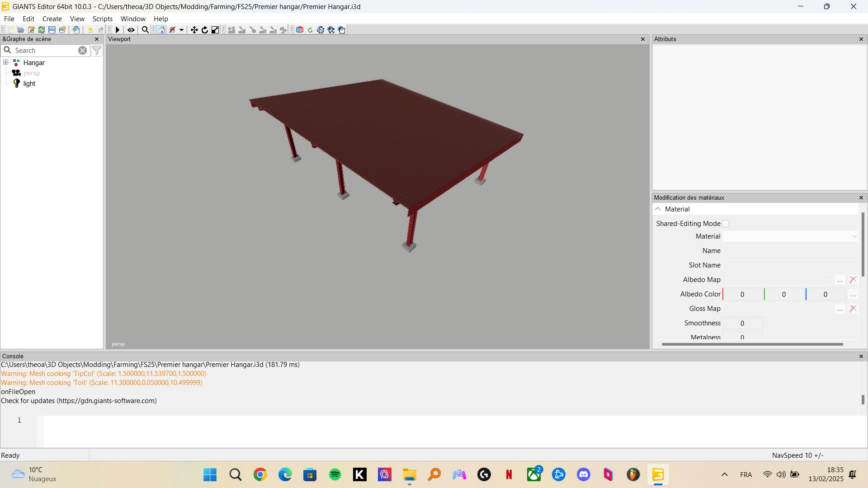This screenshot has width=868, height=488.
Task: Click the play/preview animation icon
Action: [118, 29]
